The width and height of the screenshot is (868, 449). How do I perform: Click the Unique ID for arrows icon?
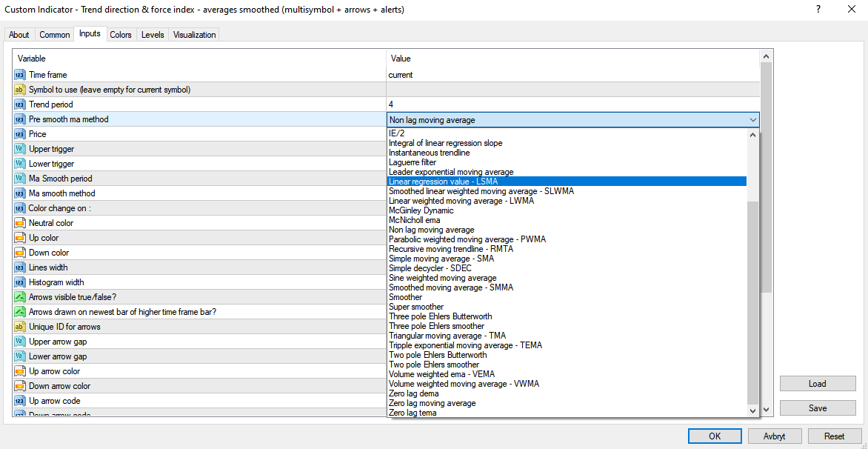coord(20,327)
